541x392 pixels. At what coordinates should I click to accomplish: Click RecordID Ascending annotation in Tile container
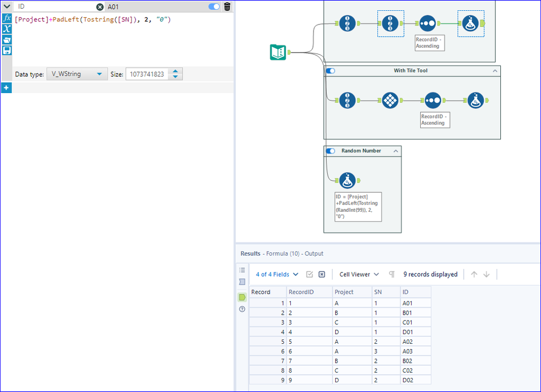[x=435, y=120]
